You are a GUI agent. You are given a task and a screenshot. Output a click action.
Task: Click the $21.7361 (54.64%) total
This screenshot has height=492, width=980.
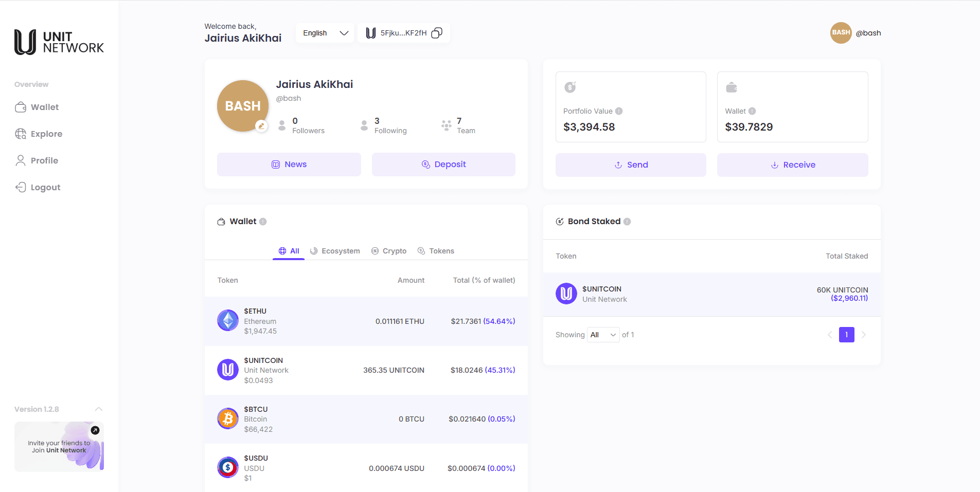point(483,321)
